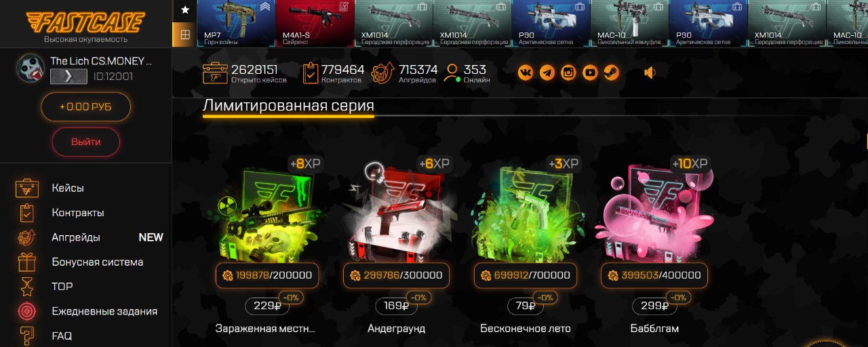Open the Steam group icon
This screenshot has width=868, height=347.
612,72
